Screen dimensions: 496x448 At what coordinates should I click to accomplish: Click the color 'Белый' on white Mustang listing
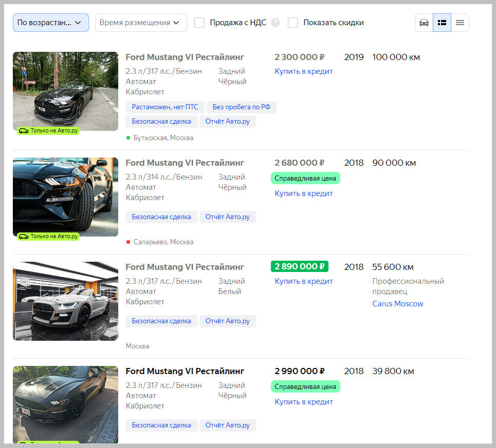(230, 291)
